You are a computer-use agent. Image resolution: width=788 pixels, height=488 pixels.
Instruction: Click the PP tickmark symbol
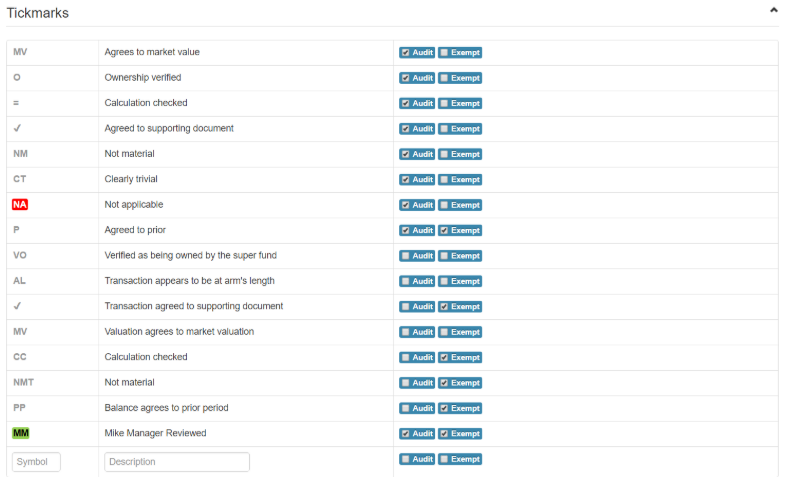click(x=20, y=408)
